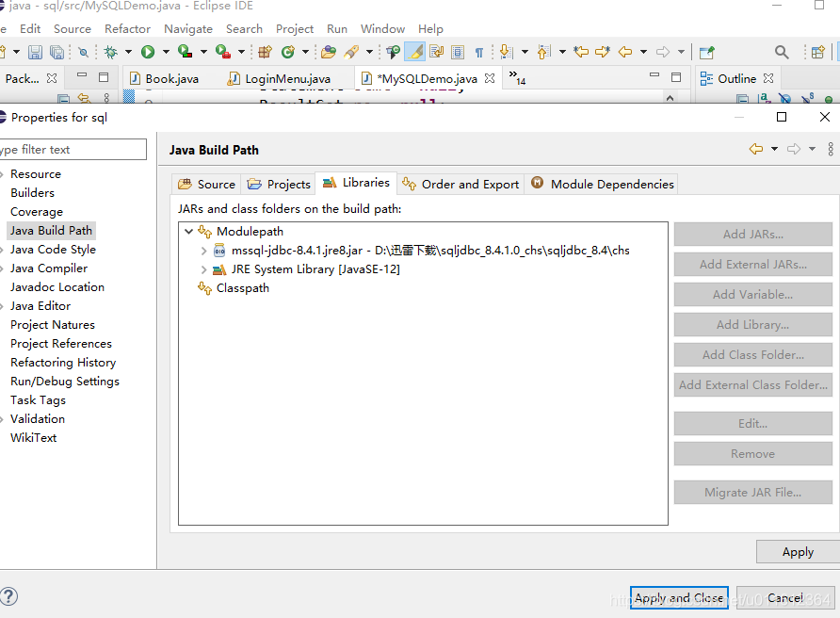
Task: Click the Search magnifier icon in toolbar
Action: (782, 52)
